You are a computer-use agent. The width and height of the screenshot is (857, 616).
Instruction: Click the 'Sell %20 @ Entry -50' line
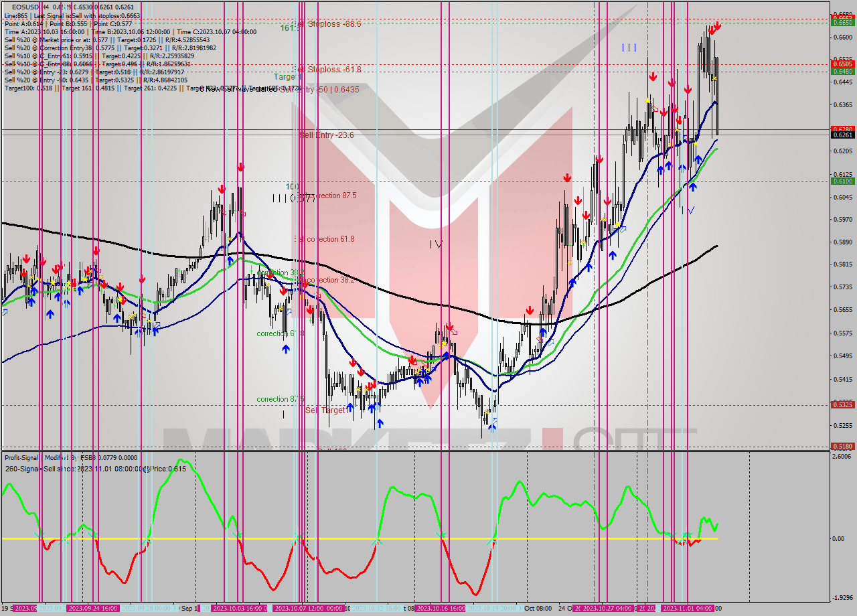96,80
